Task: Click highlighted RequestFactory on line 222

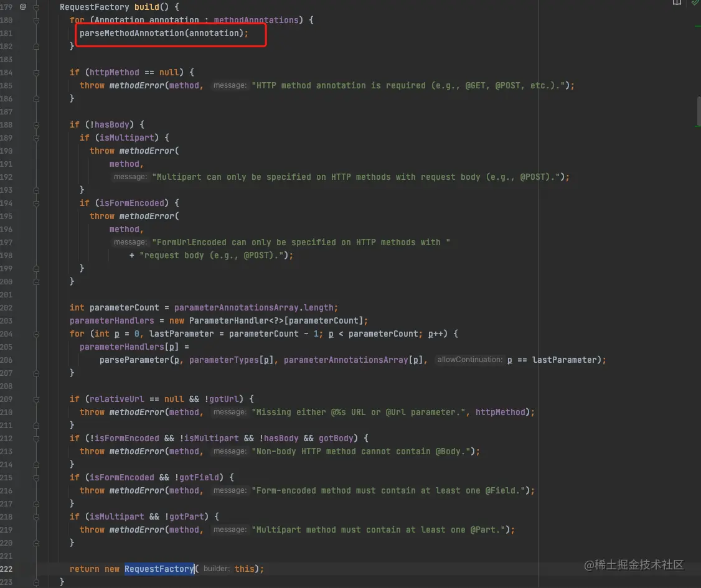Action: coord(159,569)
